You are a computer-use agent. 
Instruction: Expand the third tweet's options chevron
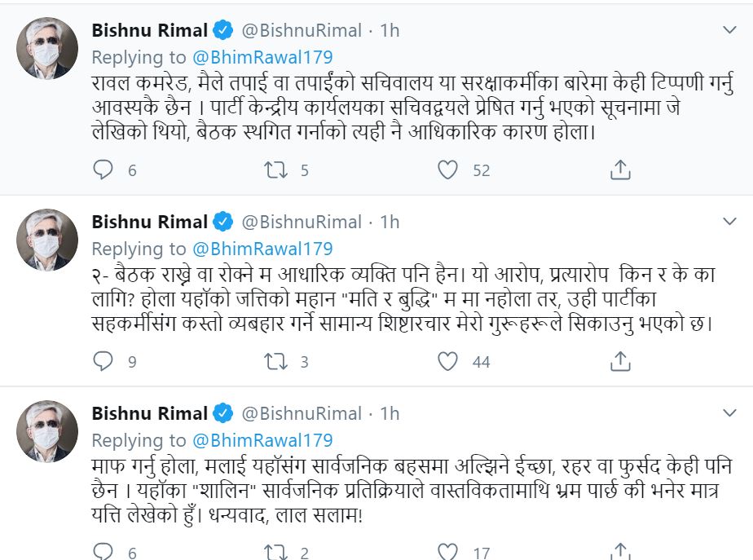click(730, 412)
